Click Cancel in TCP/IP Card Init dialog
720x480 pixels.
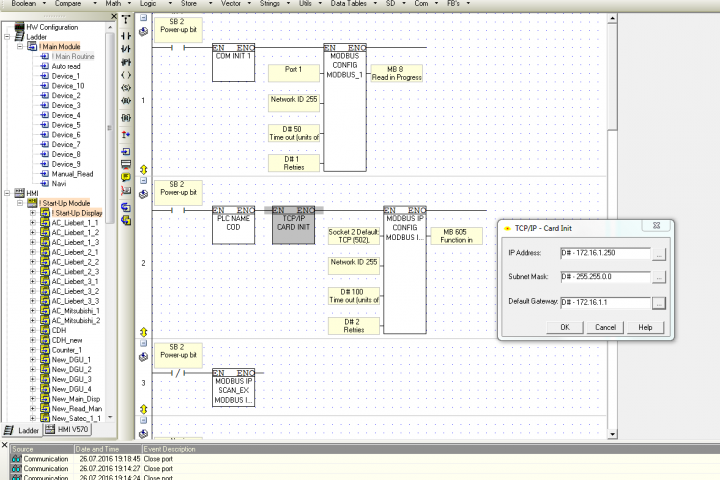(x=605, y=327)
